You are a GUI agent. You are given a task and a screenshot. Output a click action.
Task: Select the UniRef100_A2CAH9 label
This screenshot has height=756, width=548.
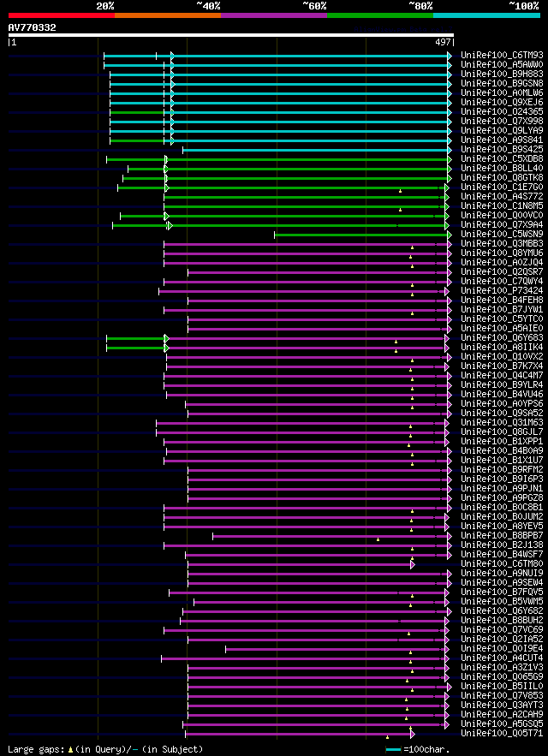click(502, 713)
